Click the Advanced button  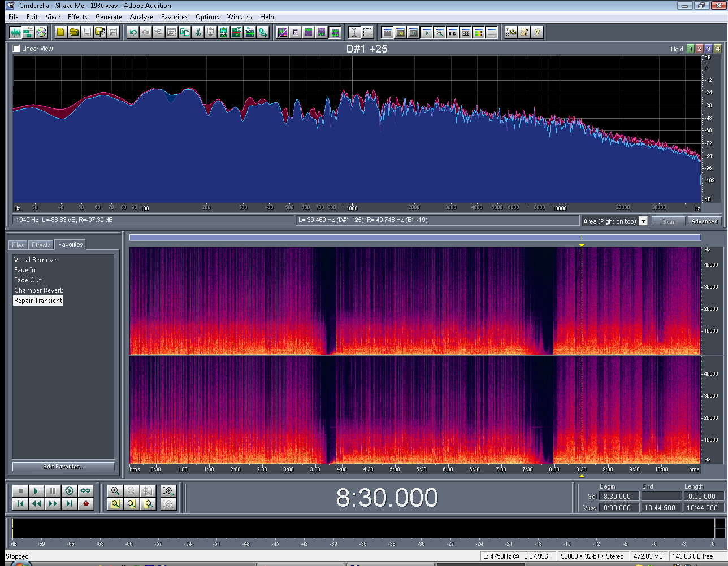coord(704,221)
